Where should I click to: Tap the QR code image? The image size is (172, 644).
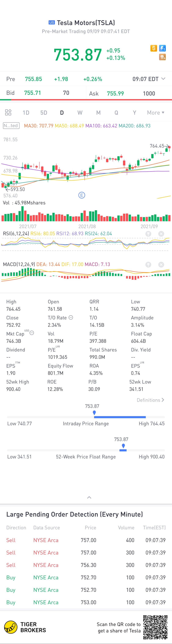pyautogui.click(x=155, y=627)
